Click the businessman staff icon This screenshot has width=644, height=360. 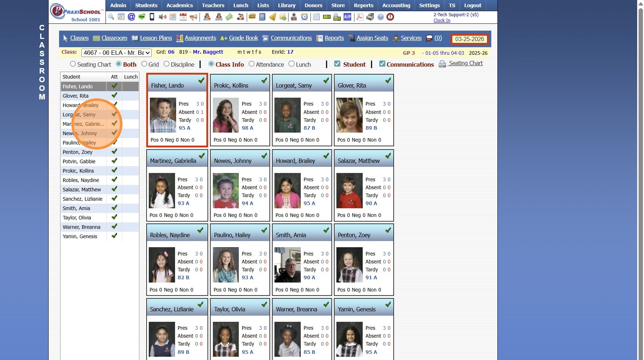pyautogui.click(x=294, y=17)
